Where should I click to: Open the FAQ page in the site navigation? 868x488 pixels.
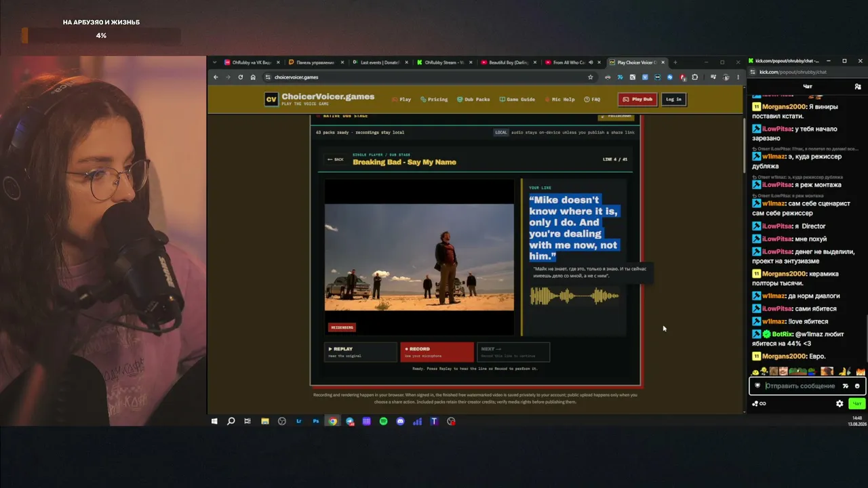[593, 100]
